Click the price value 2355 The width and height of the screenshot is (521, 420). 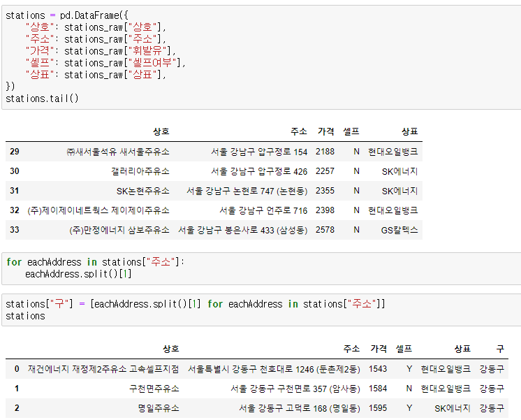pyautogui.click(x=325, y=191)
